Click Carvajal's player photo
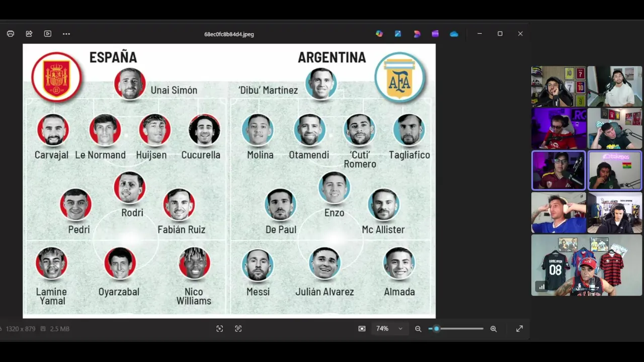This screenshot has height=362, width=644. [x=53, y=130]
